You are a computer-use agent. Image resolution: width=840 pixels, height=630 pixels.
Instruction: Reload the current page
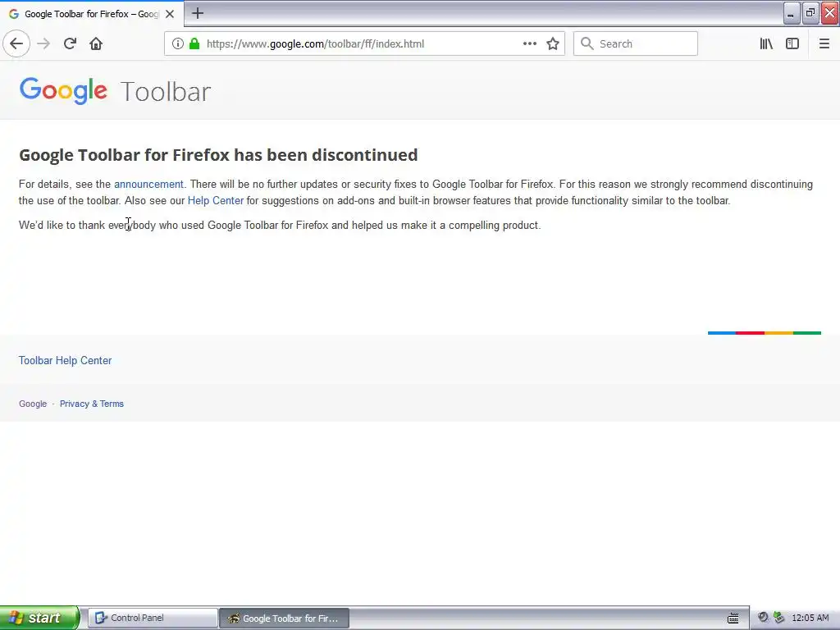pos(70,44)
